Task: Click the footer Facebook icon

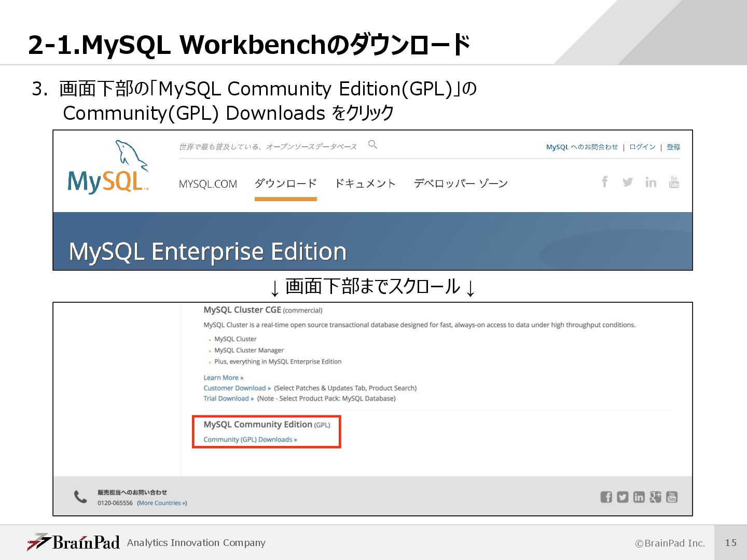Action: (x=606, y=497)
